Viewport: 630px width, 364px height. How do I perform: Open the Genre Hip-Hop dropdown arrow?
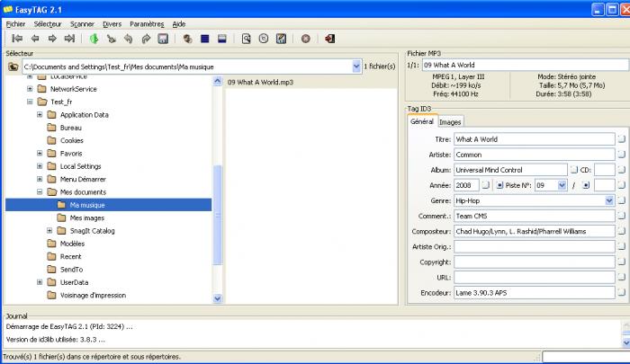609,200
